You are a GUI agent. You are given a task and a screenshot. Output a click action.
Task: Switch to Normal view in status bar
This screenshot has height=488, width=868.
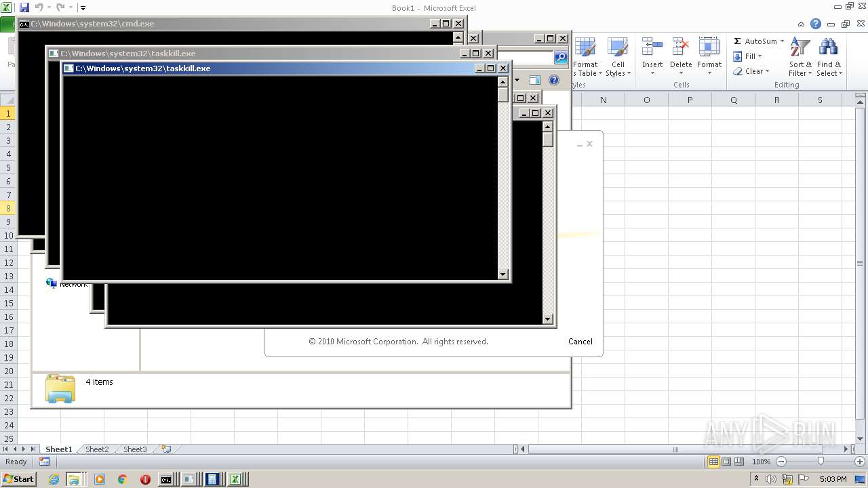[x=713, y=462]
